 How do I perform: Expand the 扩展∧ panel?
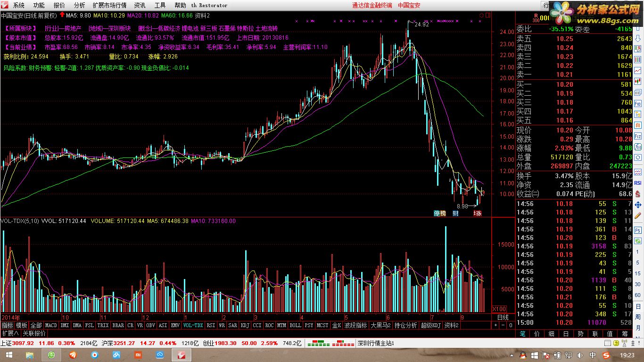[x=10, y=333]
